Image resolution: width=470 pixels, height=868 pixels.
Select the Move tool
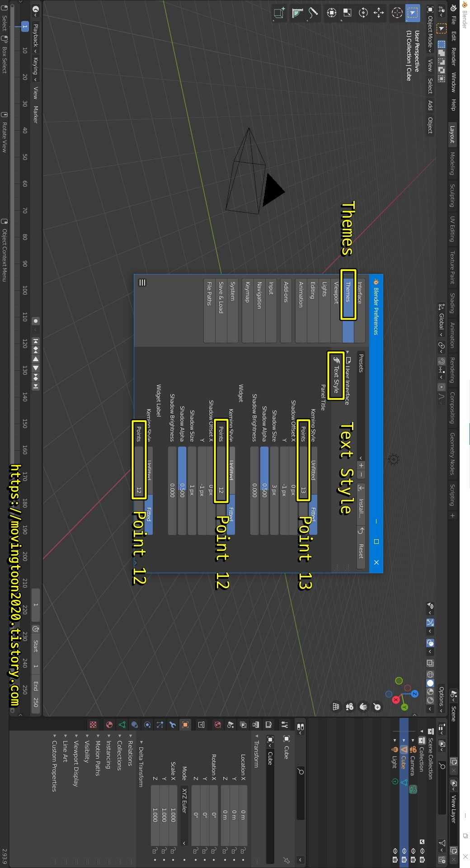tap(379, 13)
